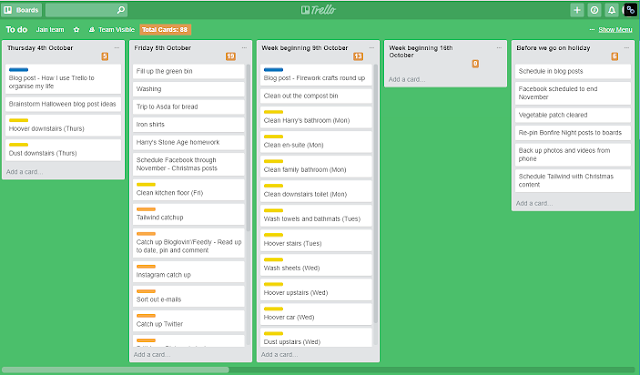Open the Washing card

point(189,89)
